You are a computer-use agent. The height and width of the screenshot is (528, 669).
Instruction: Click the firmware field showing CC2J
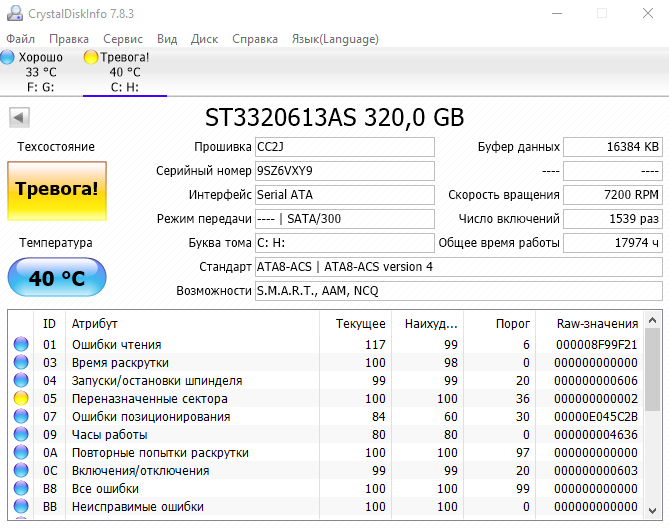344,147
